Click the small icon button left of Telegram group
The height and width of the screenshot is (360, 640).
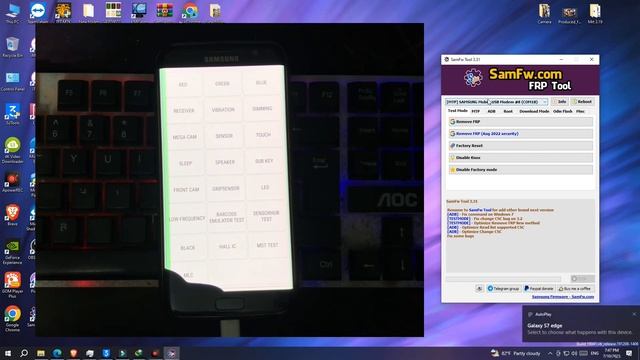tap(479, 289)
